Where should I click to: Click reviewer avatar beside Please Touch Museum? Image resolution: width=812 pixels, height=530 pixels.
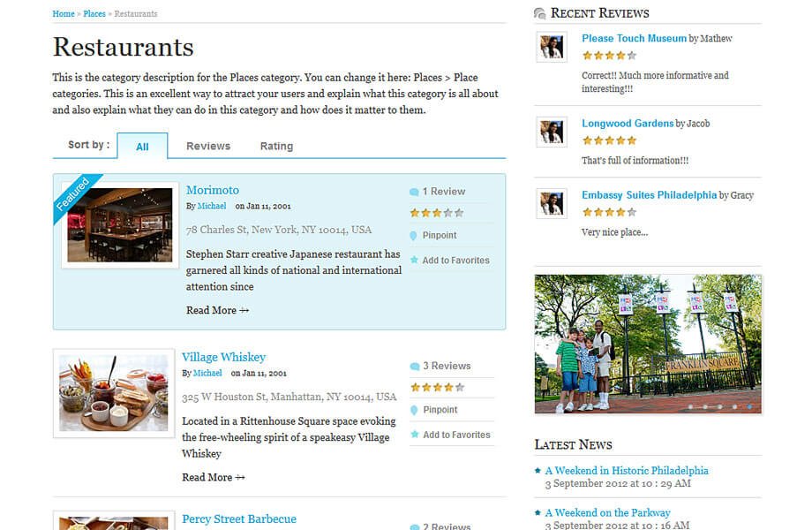coord(552,47)
